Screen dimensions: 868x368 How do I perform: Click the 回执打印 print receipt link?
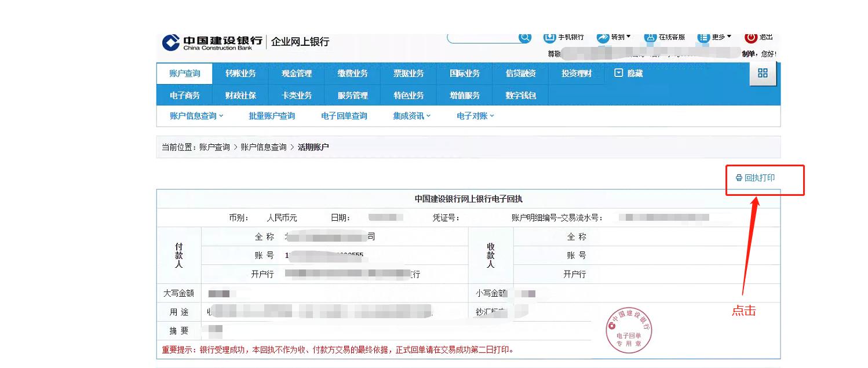click(x=760, y=179)
